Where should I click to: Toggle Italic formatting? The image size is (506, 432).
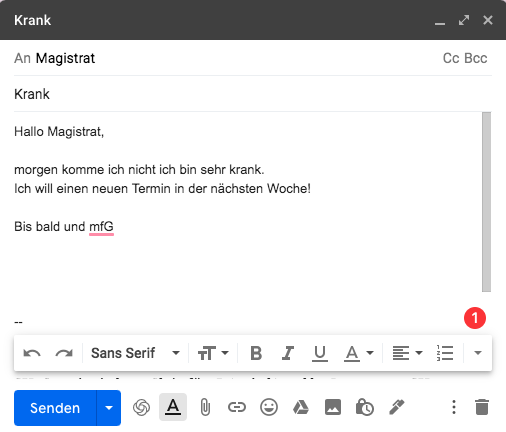point(288,353)
